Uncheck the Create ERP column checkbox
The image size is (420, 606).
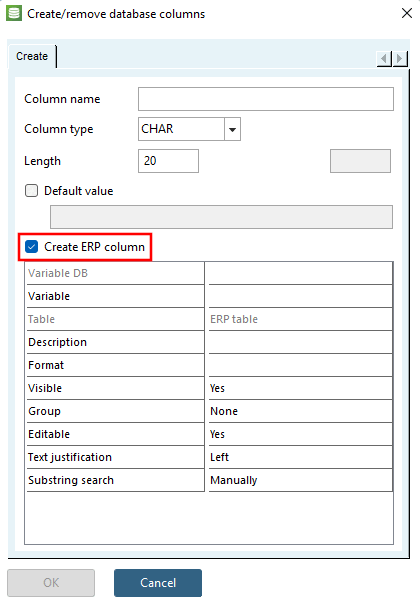pos(31,247)
